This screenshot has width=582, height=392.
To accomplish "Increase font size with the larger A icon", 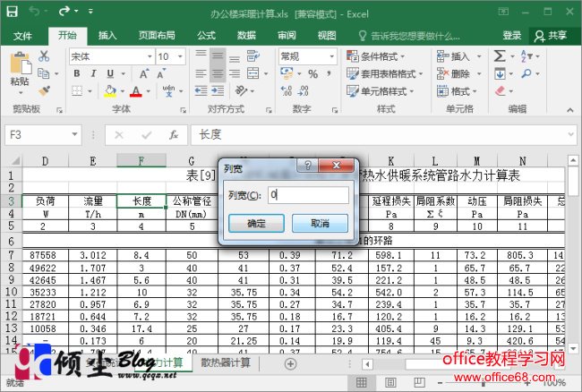I will 143,73.
